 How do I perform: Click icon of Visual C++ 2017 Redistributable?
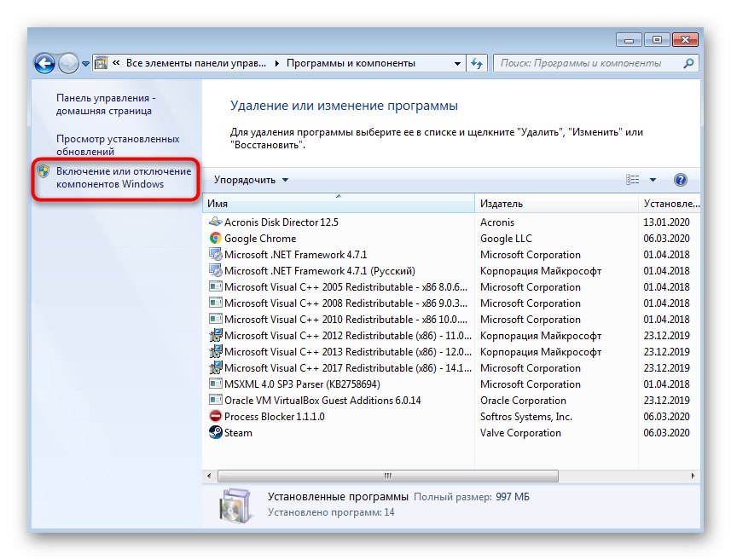point(216,367)
